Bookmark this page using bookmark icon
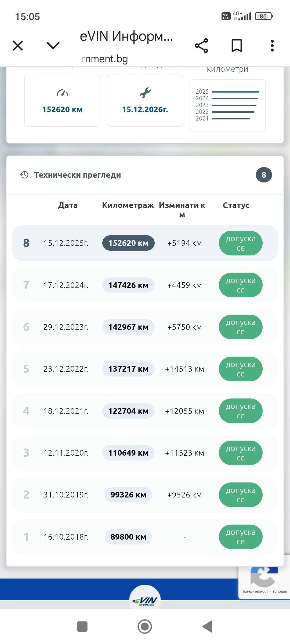Viewport: 290px width, 644px height. (237, 46)
